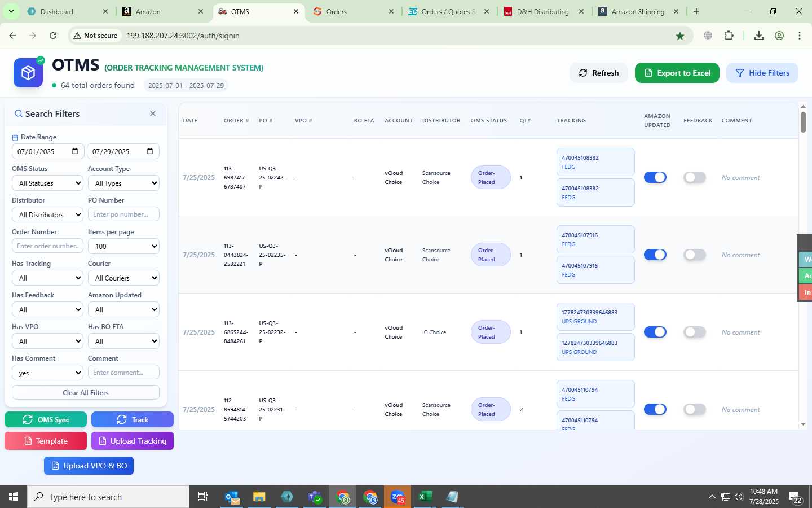
Task: Switch to the D&H Distributing browser tab
Action: tap(544, 11)
